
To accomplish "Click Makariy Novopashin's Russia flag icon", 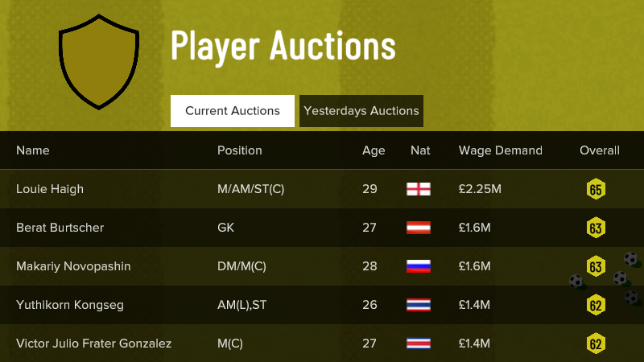I will click(419, 266).
